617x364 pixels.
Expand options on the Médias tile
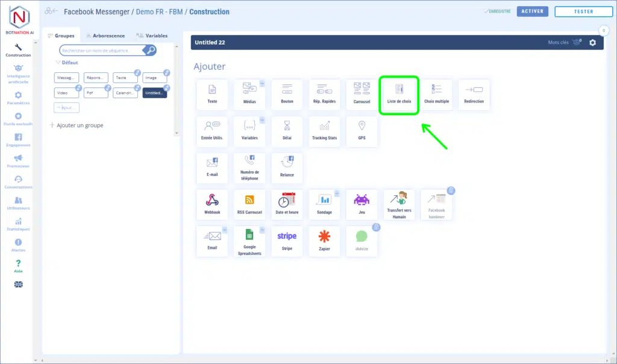(262, 83)
